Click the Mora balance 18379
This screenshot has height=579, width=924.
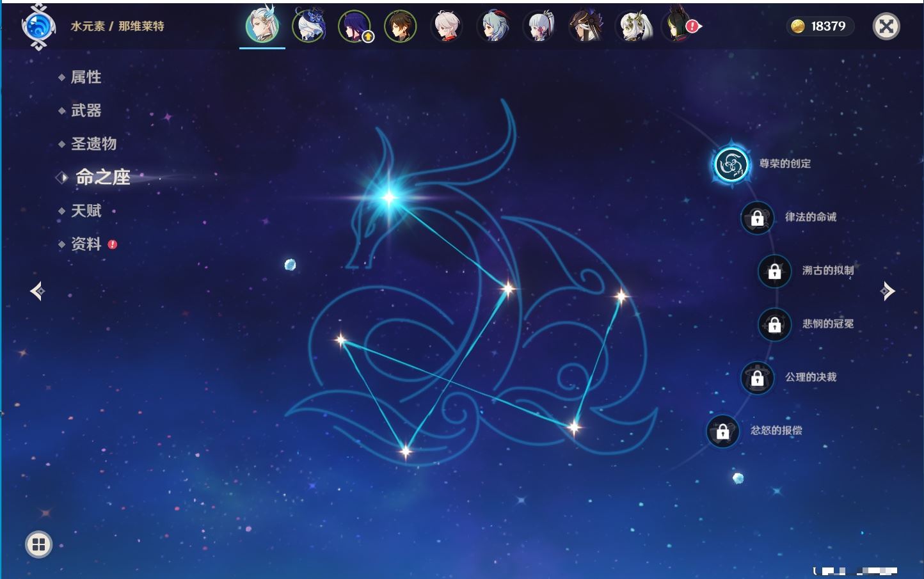click(820, 26)
